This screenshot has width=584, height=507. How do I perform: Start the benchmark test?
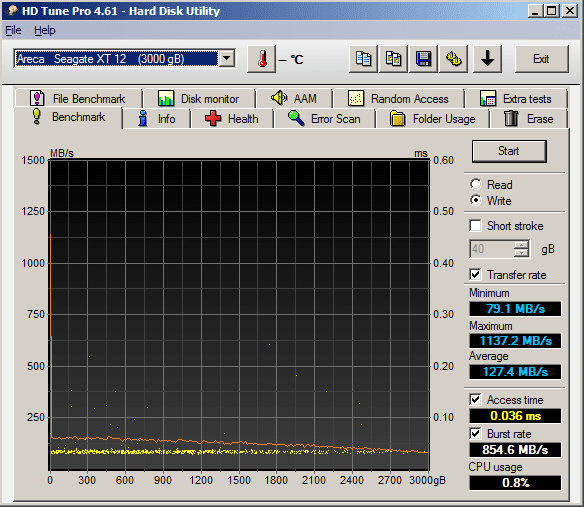pyautogui.click(x=509, y=151)
